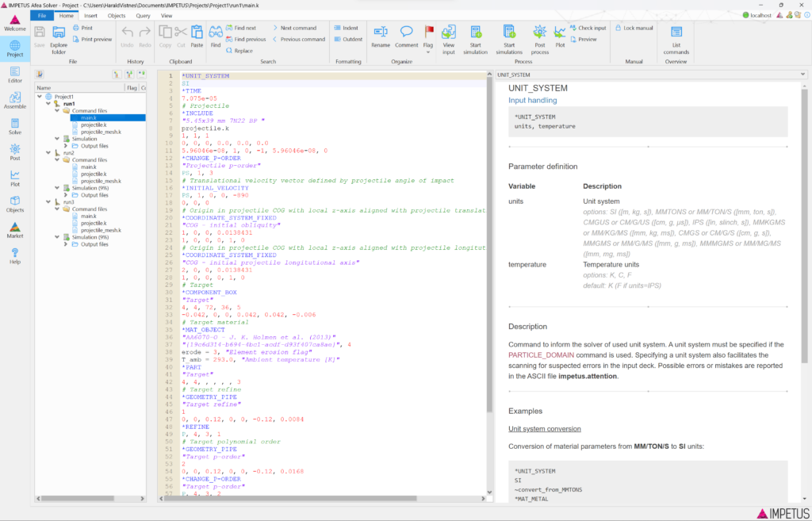
Task: Click the Next command button
Action: (x=294, y=28)
